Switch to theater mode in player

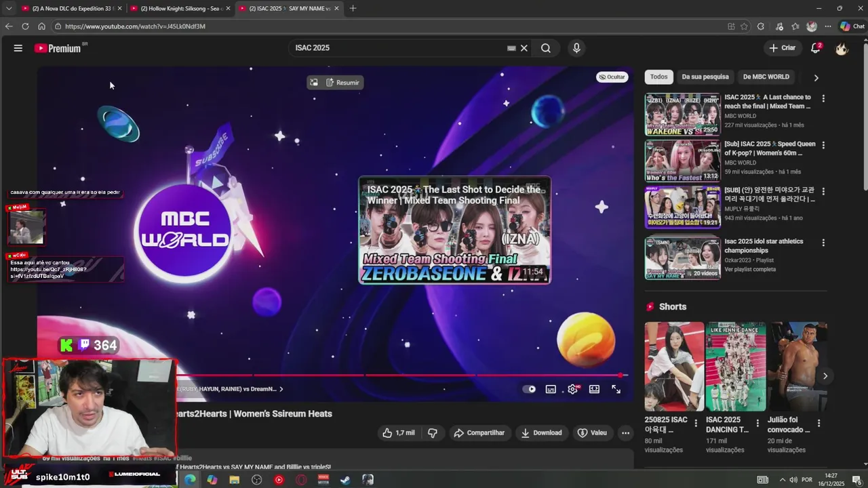tap(594, 389)
